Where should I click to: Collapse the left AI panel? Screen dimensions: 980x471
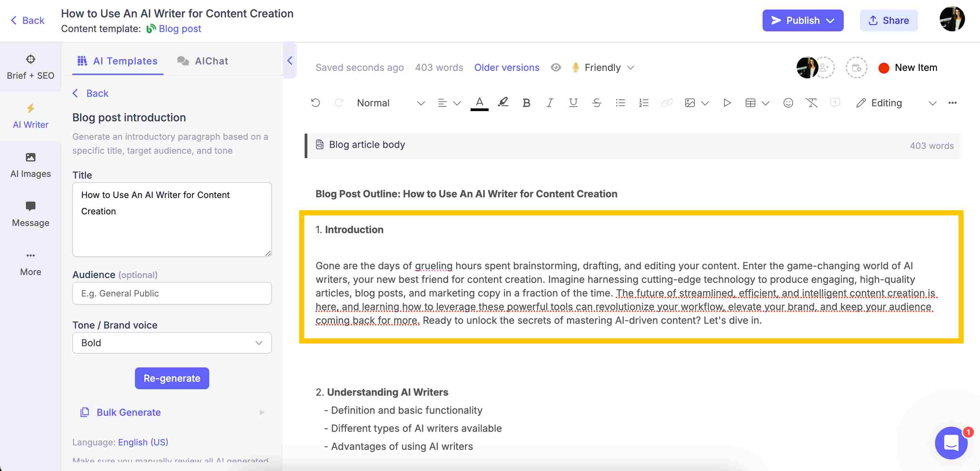point(290,60)
